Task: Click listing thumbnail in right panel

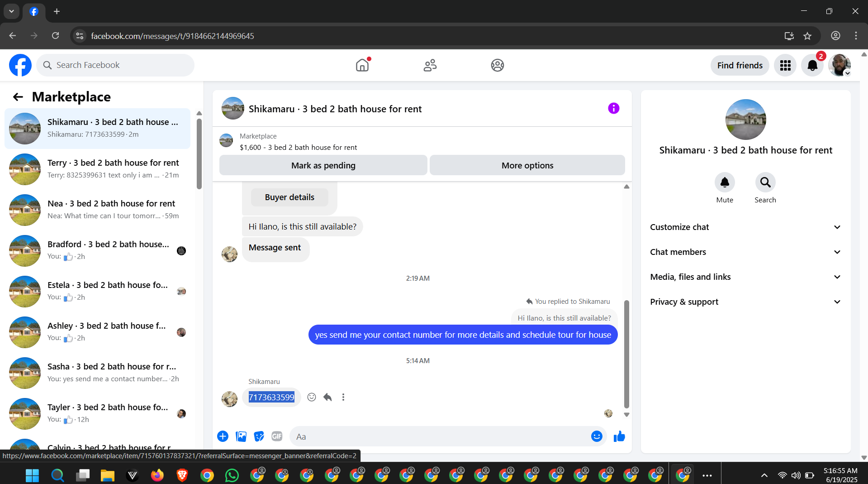Action: [x=745, y=120]
